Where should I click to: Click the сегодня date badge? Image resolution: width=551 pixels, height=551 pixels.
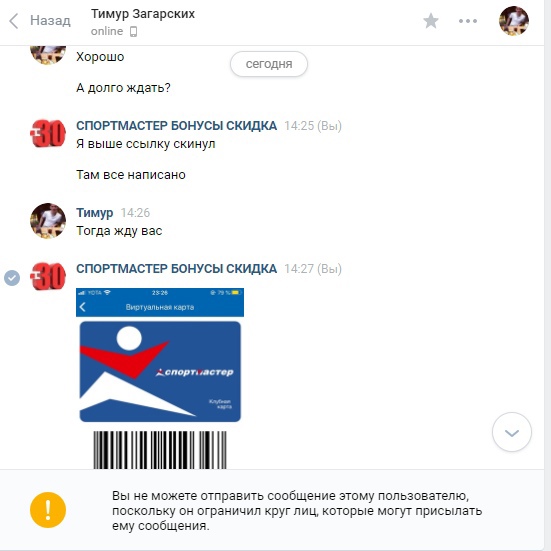pos(269,64)
